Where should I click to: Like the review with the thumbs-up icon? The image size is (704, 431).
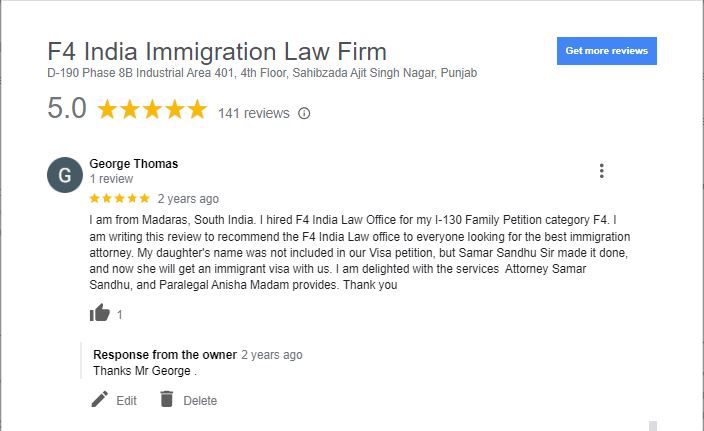coord(100,313)
